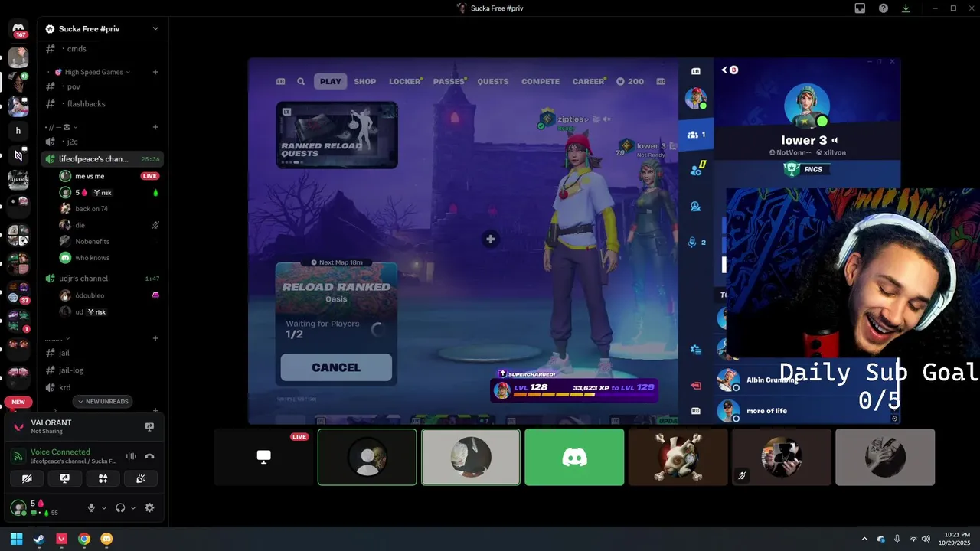
Task: Select skull and crossbones avatar tile
Action: point(678,457)
